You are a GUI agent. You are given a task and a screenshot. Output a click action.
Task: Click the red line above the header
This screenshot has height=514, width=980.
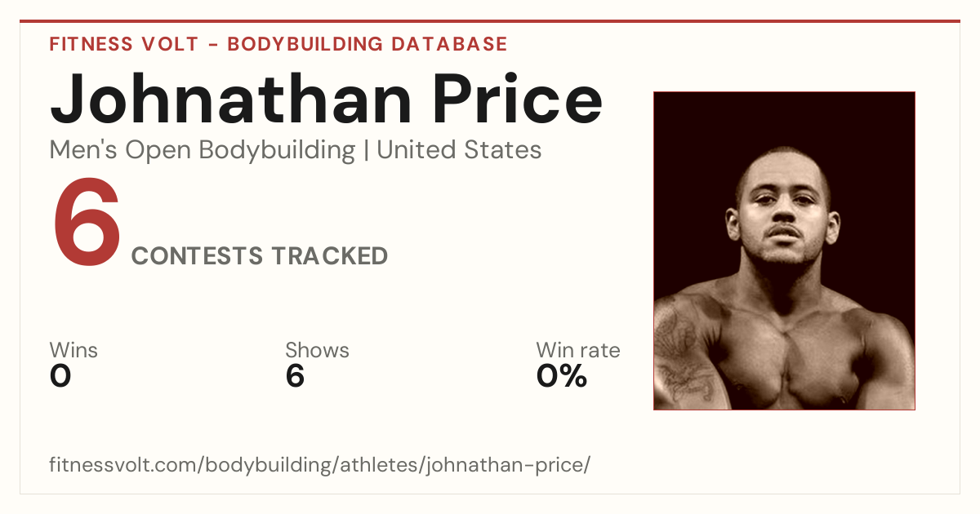(x=490, y=21)
